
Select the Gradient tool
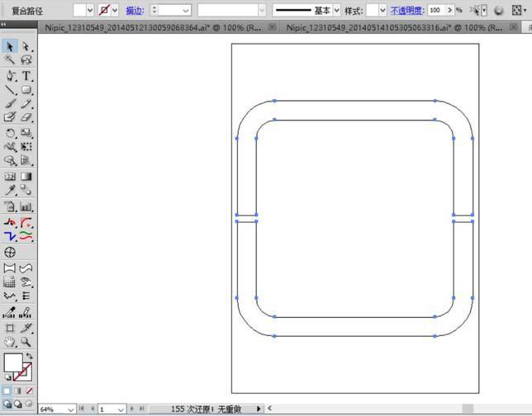point(26,177)
